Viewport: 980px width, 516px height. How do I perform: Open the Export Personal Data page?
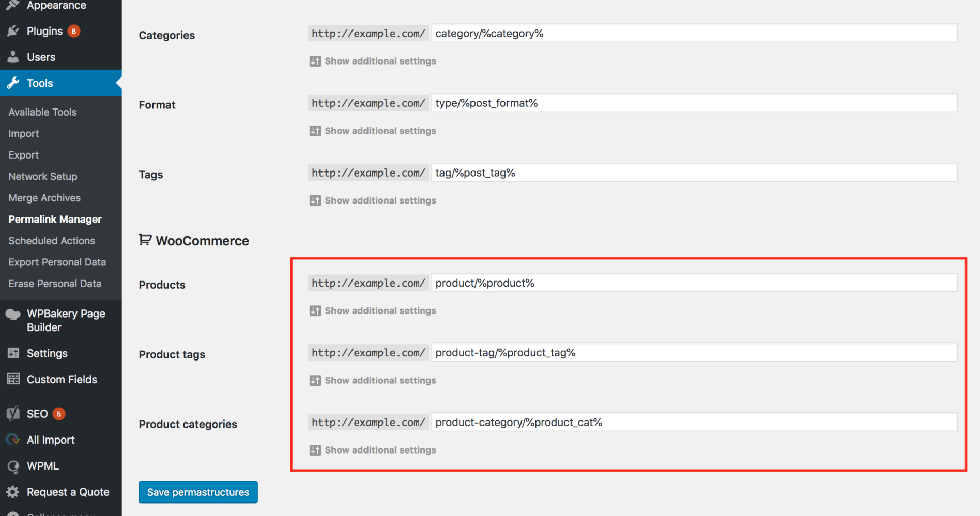pyautogui.click(x=57, y=262)
